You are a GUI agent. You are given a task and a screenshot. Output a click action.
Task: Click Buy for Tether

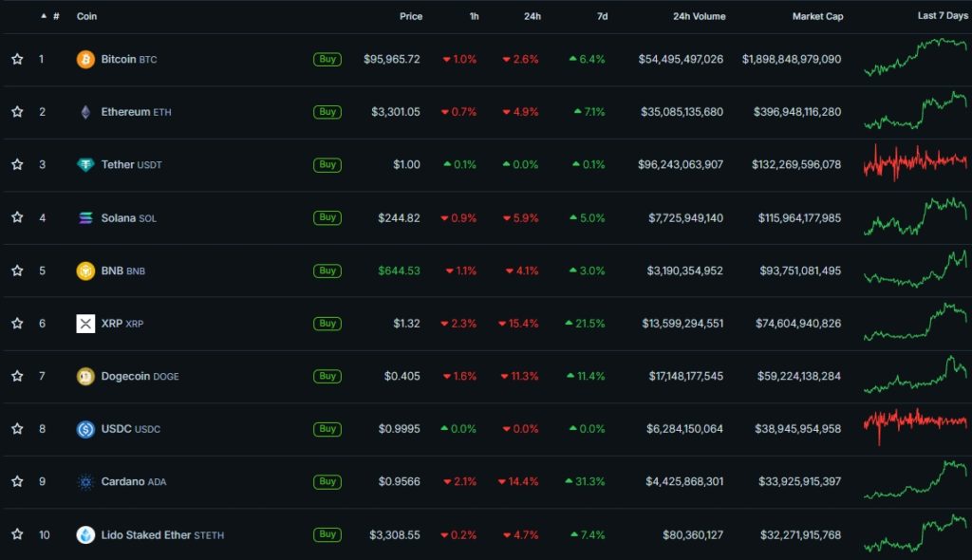coord(327,165)
